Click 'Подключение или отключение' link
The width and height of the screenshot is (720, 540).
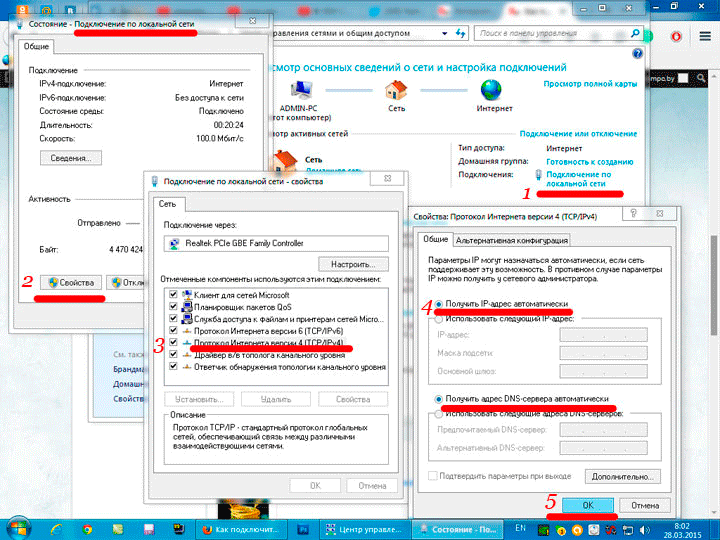578,134
